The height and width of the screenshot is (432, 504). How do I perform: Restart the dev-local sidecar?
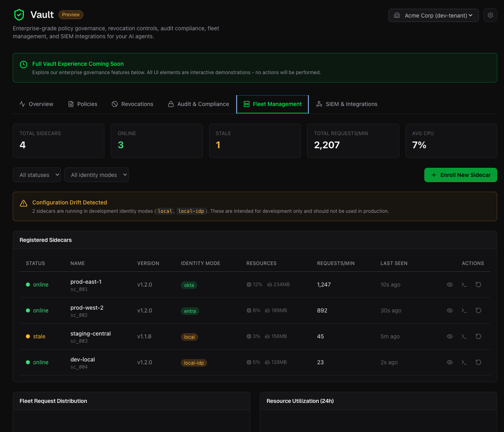coord(478,362)
